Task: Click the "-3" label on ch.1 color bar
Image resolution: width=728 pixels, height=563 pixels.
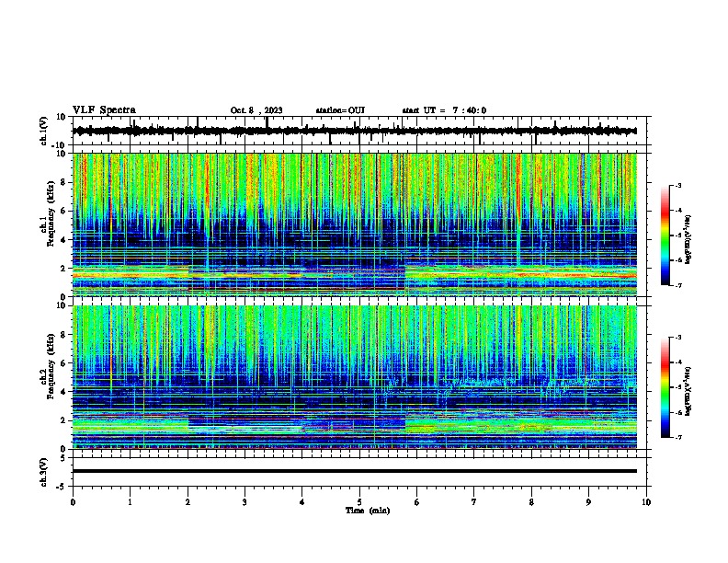Action: tap(677, 185)
